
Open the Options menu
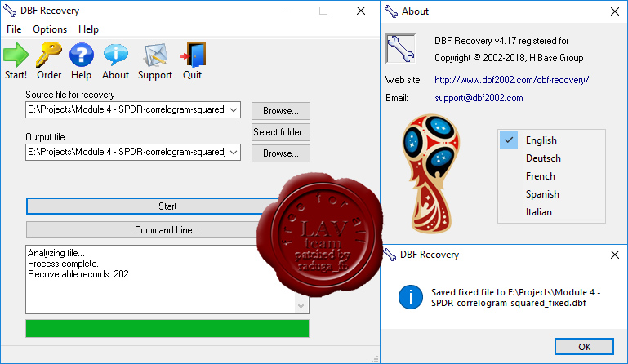(x=50, y=29)
